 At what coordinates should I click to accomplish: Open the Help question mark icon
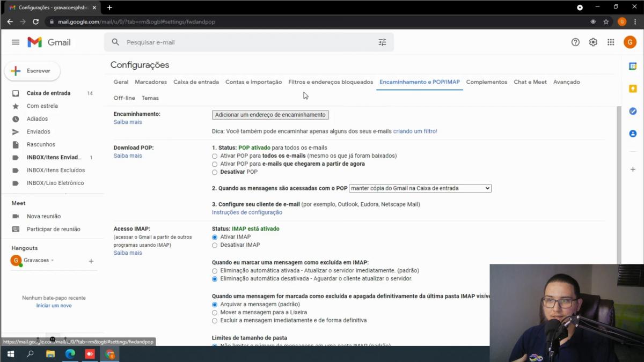point(575,42)
